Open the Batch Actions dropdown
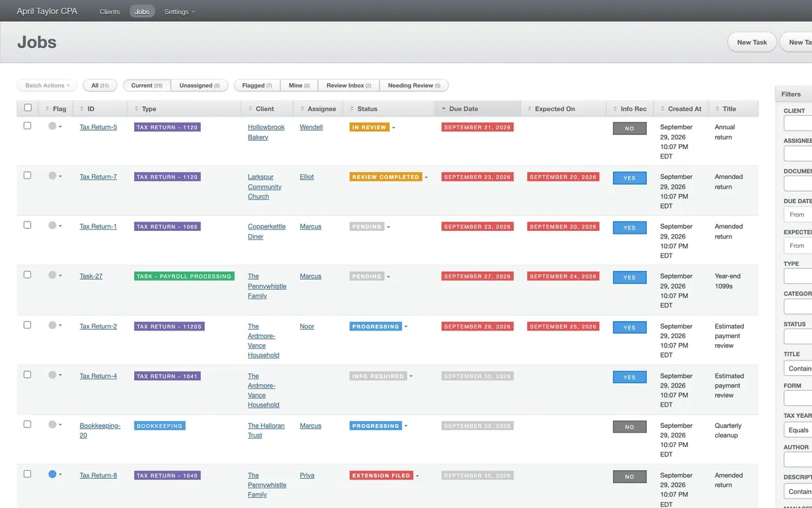The width and height of the screenshot is (812, 508). (x=47, y=85)
